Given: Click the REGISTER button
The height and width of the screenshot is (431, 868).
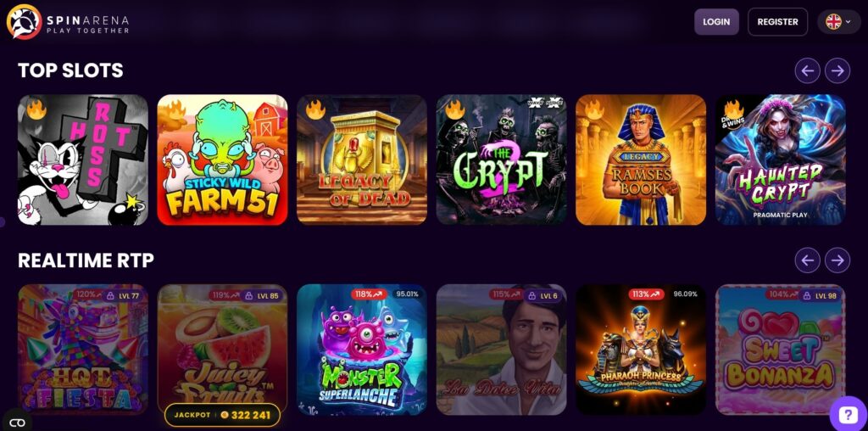Looking at the screenshot, I should (778, 21).
